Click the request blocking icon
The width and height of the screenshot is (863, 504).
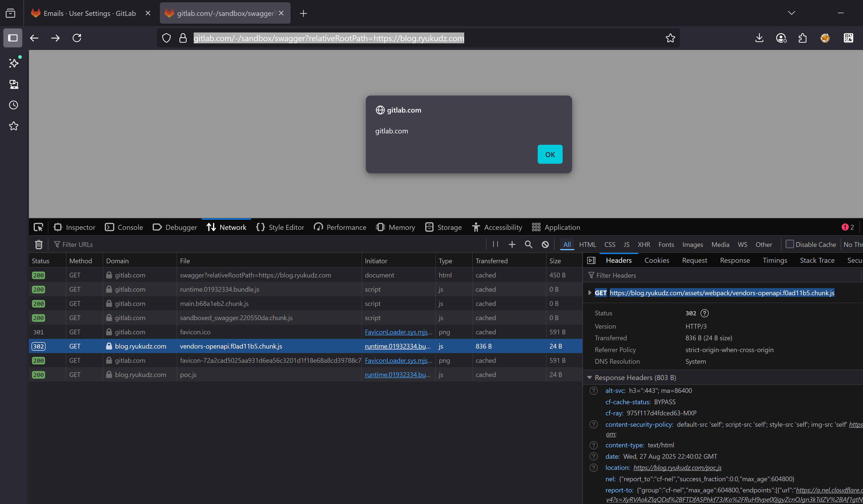[545, 244]
